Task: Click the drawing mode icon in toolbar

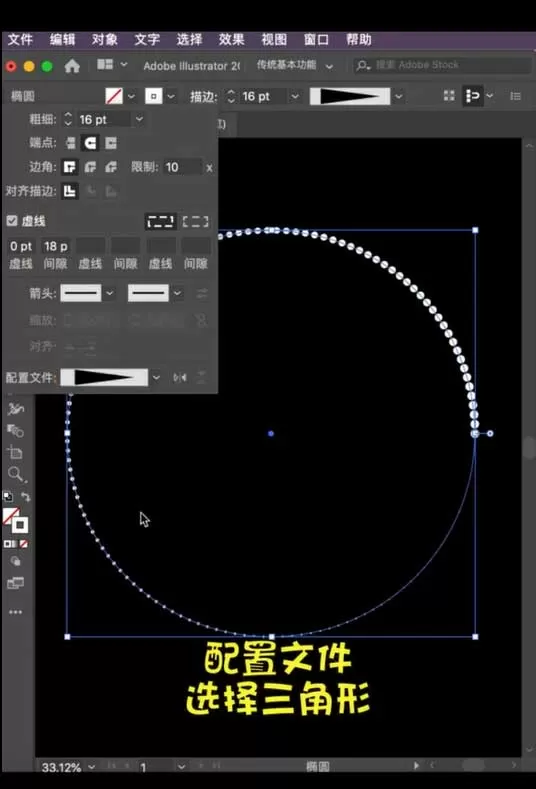Action: click(x=15, y=561)
